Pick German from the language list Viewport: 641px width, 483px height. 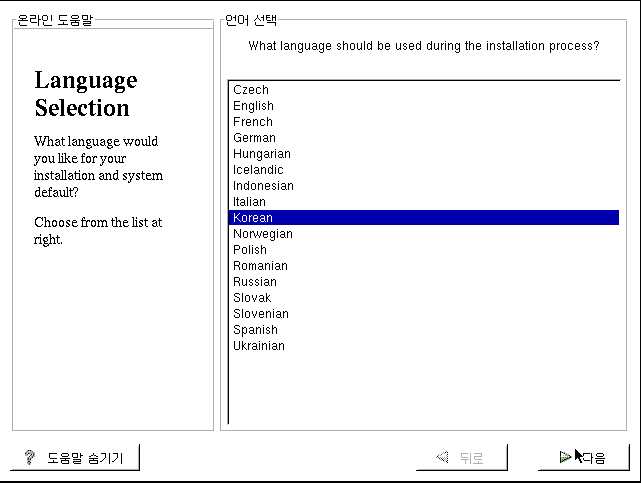254,138
